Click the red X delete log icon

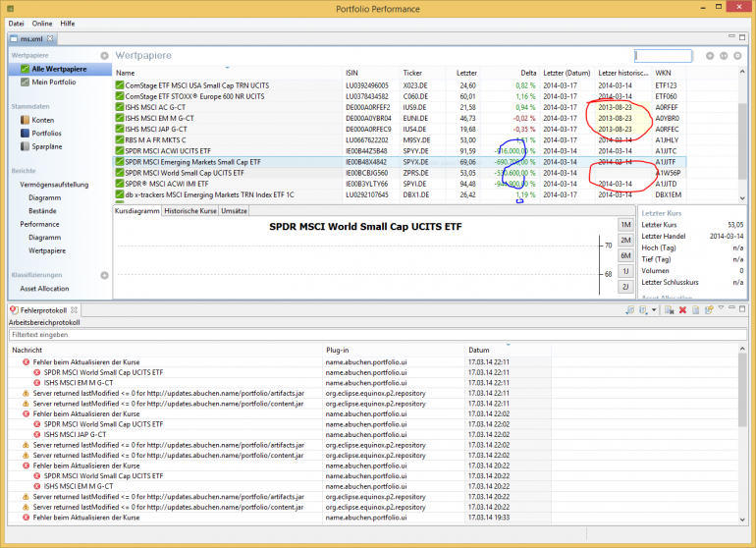(682, 310)
